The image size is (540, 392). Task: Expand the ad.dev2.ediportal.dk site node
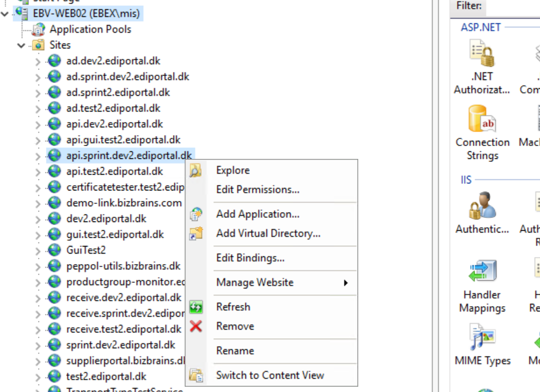click(x=38, y=61)
